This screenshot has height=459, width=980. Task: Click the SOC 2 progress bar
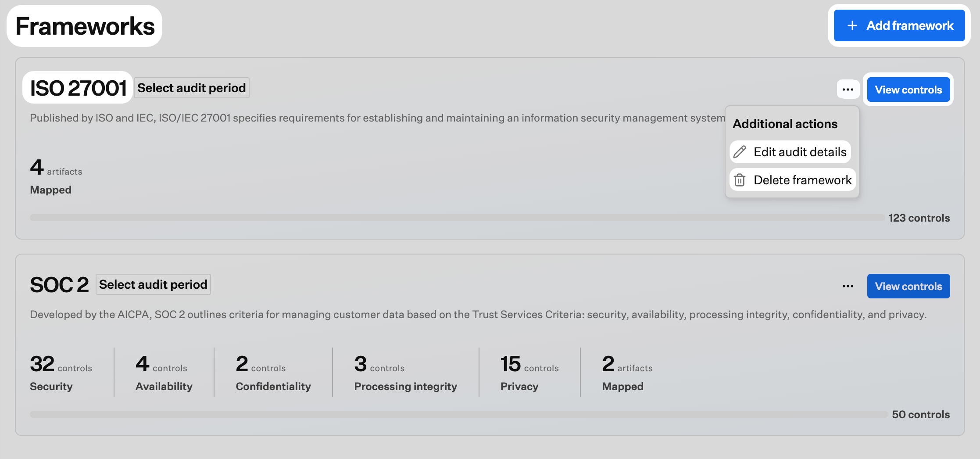point(459,414)
